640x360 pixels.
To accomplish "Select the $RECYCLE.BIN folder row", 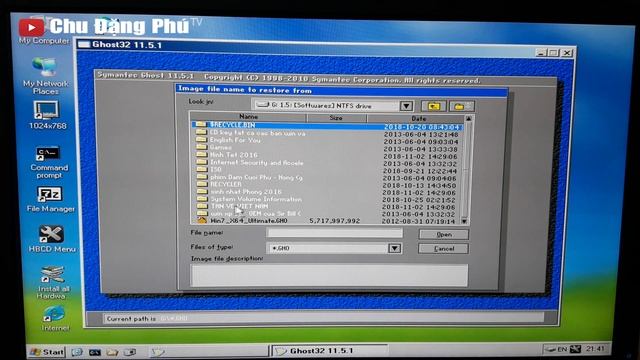I will [327, 126].
